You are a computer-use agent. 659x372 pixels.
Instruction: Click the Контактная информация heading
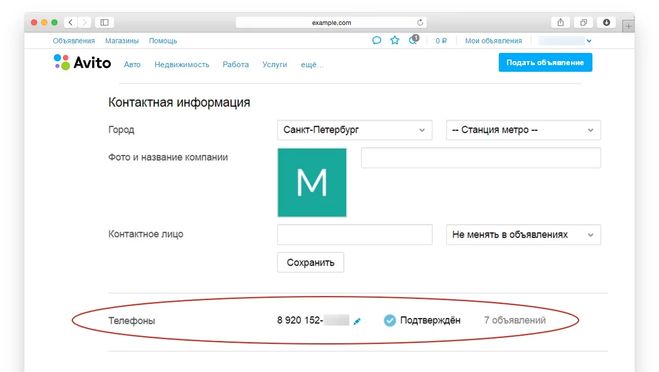(x=179, y=102)
